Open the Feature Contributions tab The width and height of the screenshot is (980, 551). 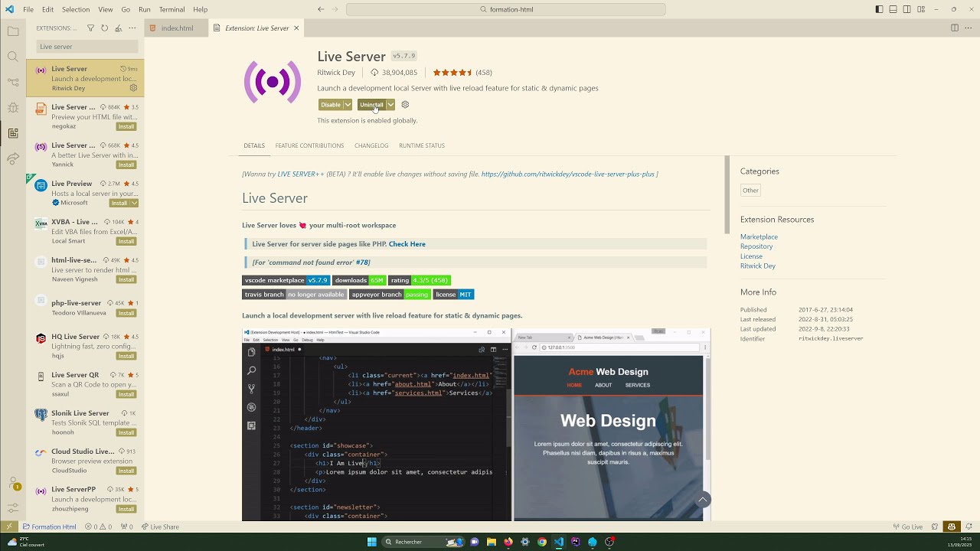click(x=309, y=145)
